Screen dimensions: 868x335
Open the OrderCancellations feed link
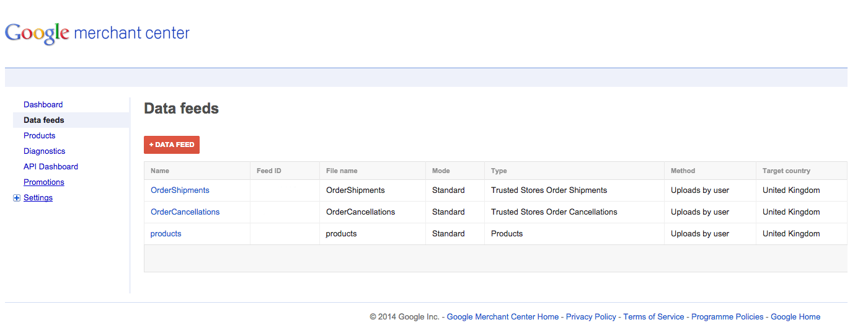[x=185, y=212]
